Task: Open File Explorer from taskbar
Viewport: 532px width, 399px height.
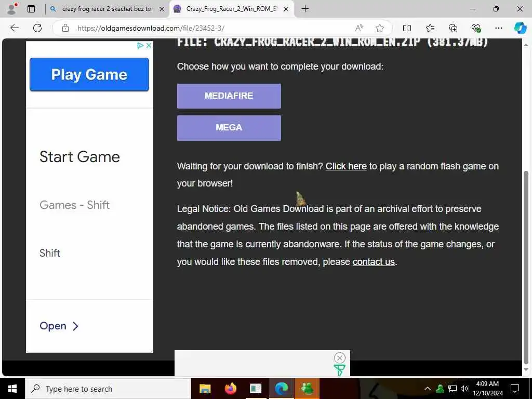Action: click(205, 389)
